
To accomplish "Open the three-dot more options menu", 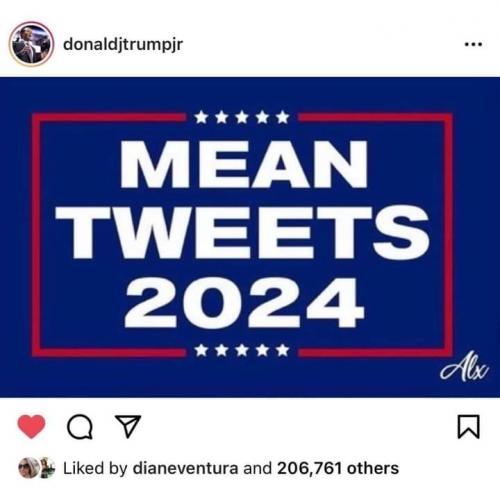I will coord(473,44).
